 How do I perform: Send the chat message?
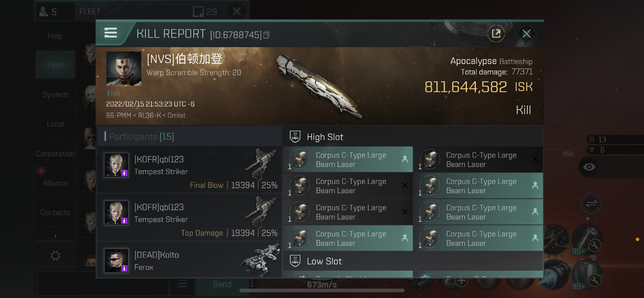222,284
